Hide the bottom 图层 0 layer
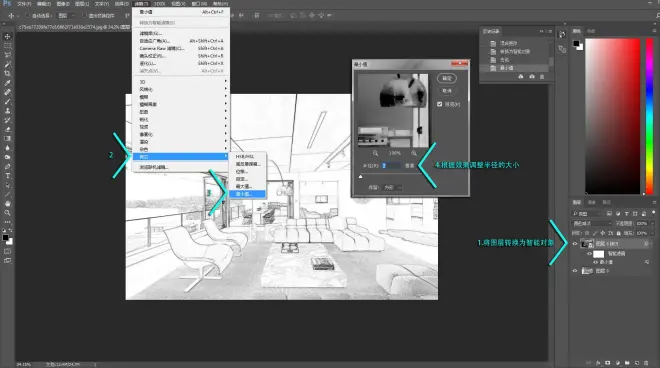Screen dimensions: 660x368 pyautogui.click(x=575, y=271)
